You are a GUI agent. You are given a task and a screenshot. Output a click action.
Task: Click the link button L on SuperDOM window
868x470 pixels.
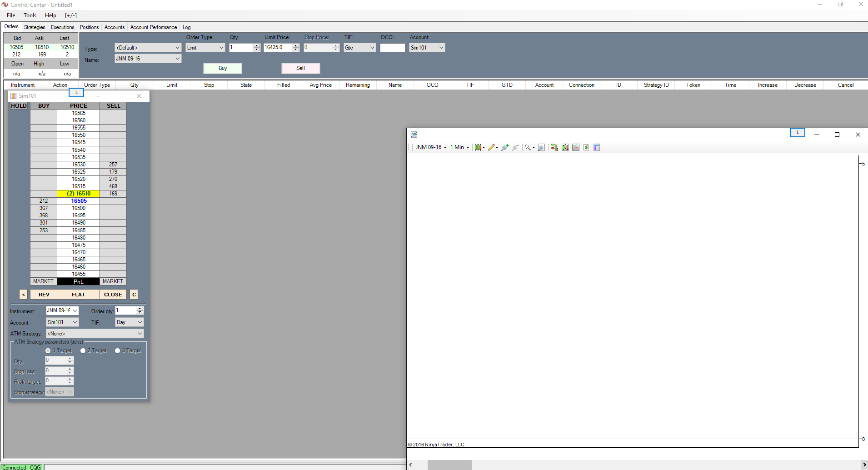tap(77, 93)
